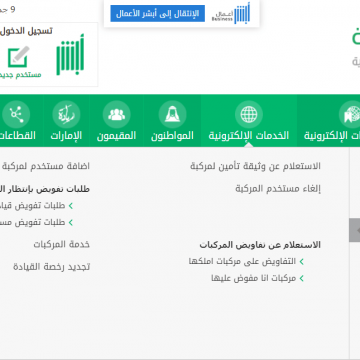
Task: Open the المقيمون menu tab label
Action: point(116,136)
